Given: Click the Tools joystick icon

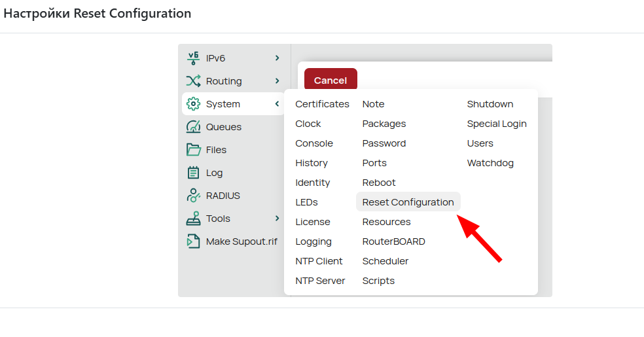Looking at the screenshot, I should (193, 219).
